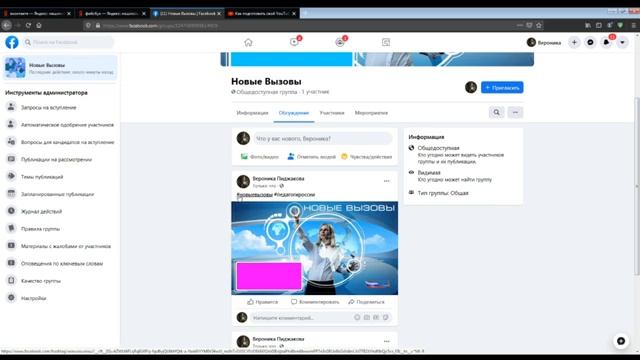Open the author name Вероника on first post

[278, 178]
